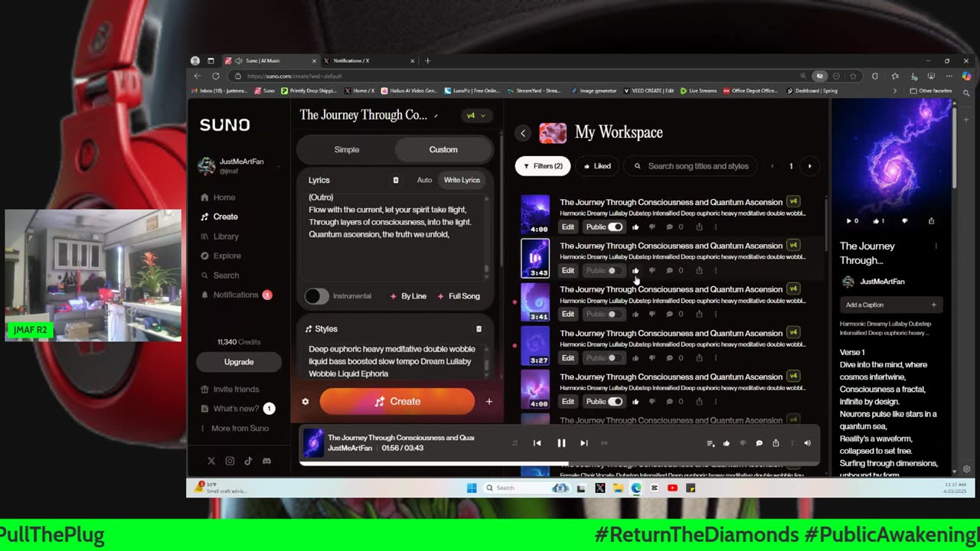
Task: Pause playback in the player bar
Action: point(561,443)
